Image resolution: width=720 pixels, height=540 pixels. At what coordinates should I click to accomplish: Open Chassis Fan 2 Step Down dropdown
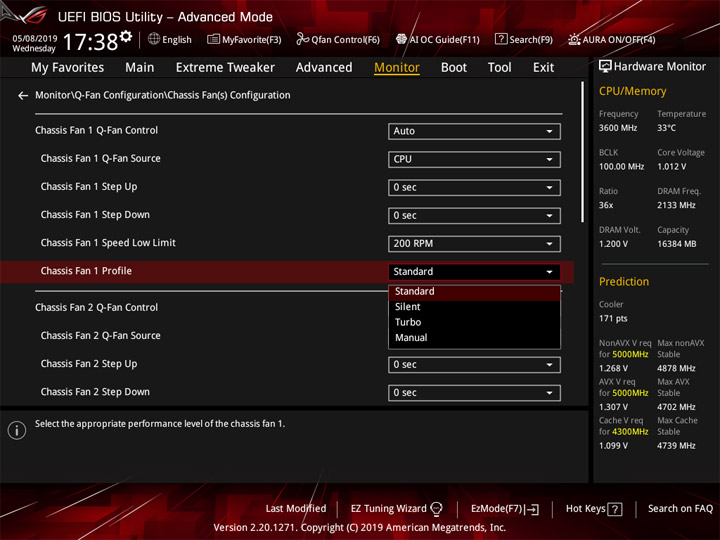(x=474, y=393)
